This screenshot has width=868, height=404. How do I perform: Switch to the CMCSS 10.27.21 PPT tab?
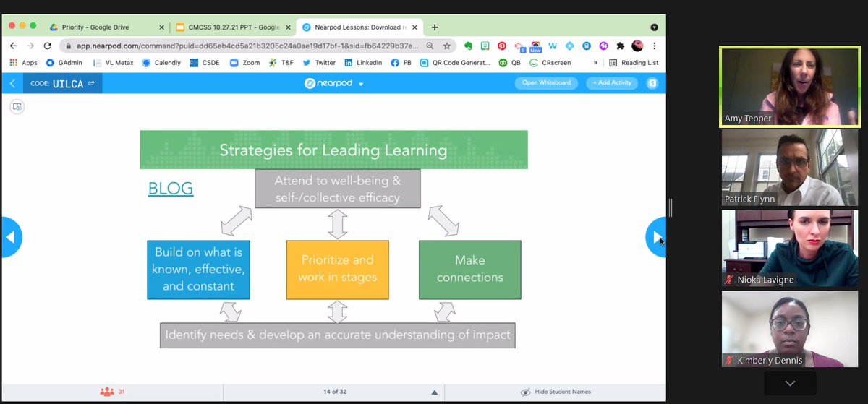pos(233,27)
